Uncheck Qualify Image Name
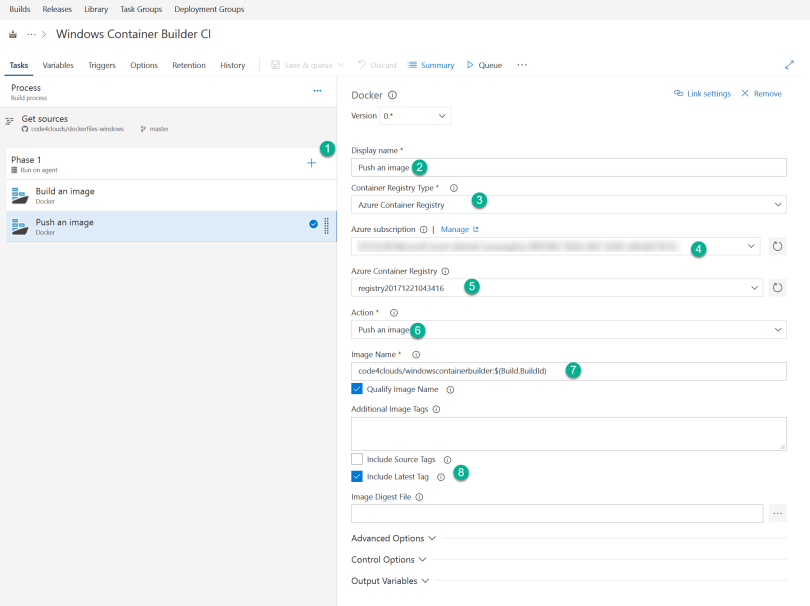The image size is (810, 606). click(357, 389)
